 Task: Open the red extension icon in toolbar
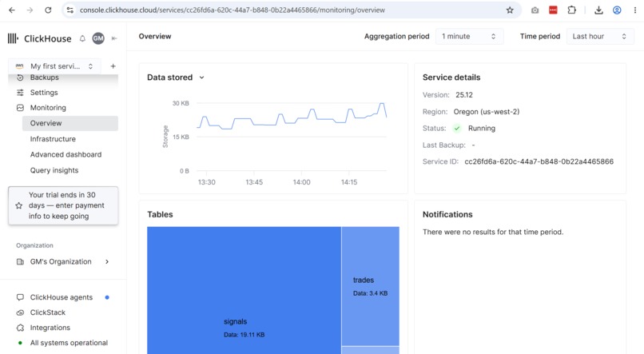point(553,10)
